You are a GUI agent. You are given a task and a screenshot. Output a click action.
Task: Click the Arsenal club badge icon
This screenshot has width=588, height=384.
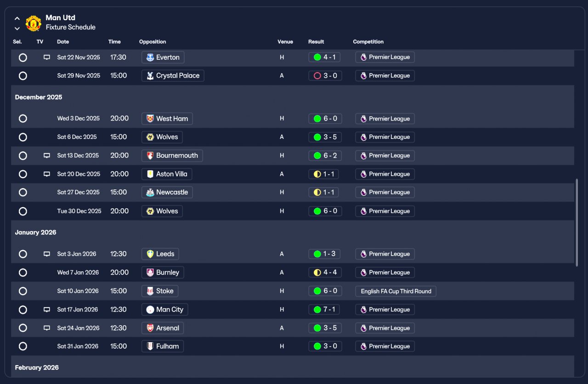[x=150, y=328]
